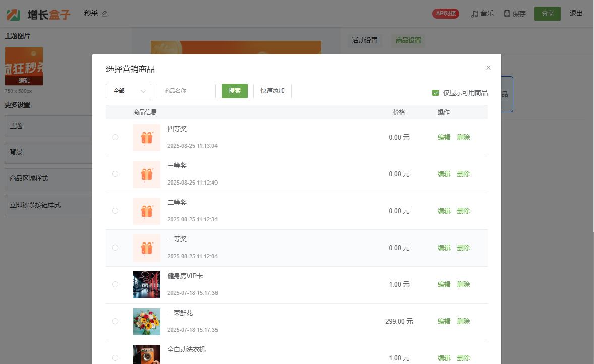Image resolution: width=594 pixels, height=364 pixels.
Task: Click the gift icon of 四等奖
Action: 146,138
